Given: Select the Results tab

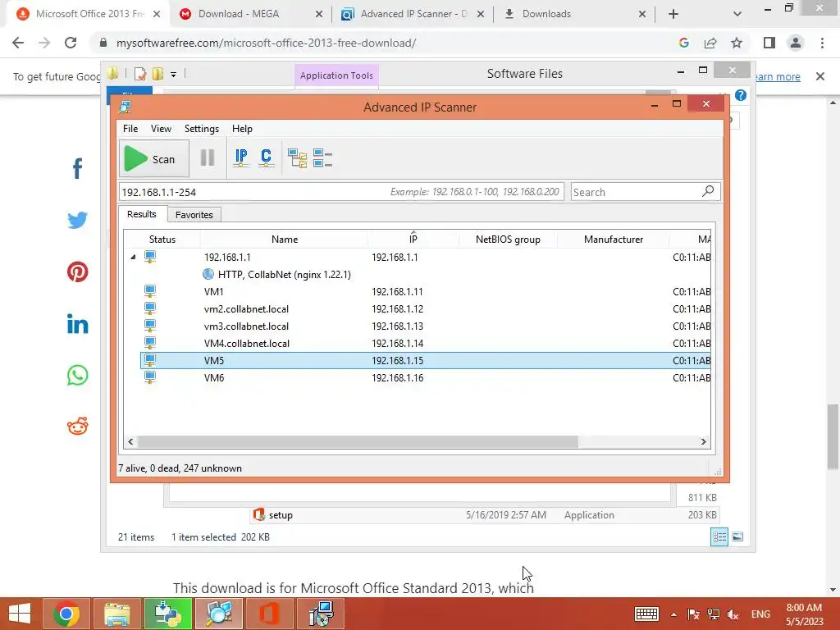Looking at the screenshot, I should click(141, 214).
